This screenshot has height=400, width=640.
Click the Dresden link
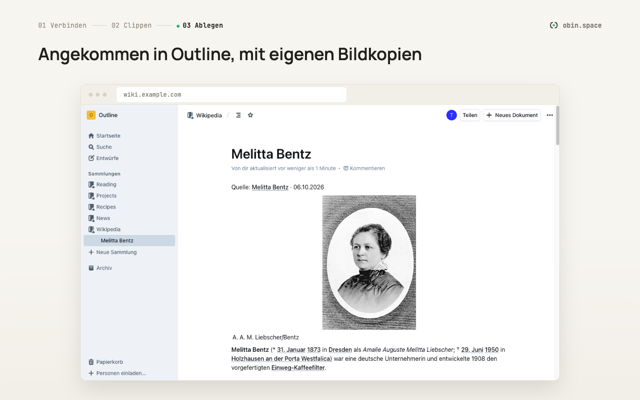coord(340,350)
